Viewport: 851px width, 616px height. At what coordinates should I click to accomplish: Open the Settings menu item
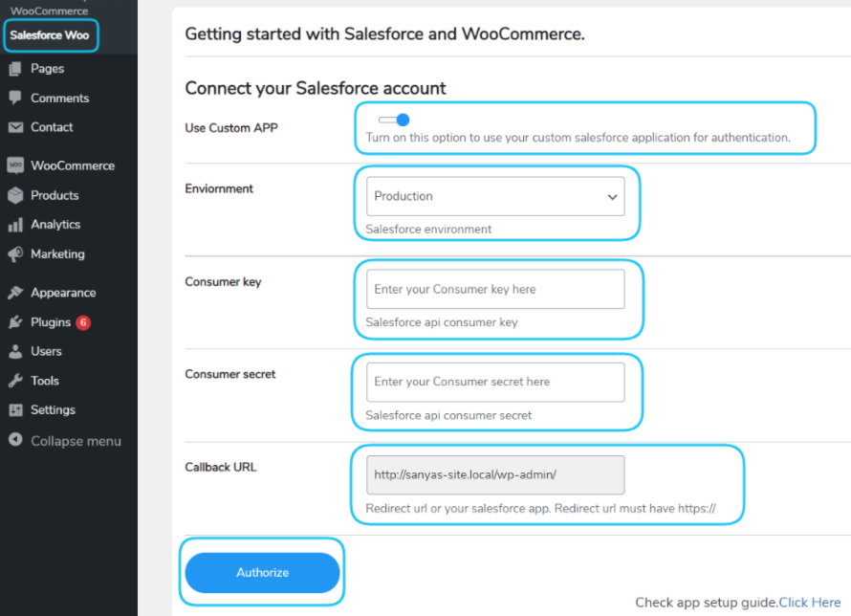(x=53, y=409)
